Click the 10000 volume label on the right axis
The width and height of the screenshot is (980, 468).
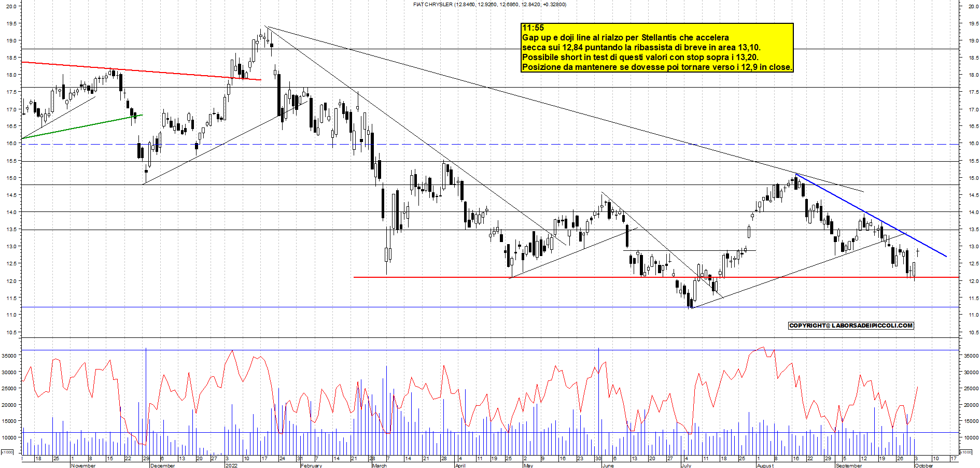(x=971, y=437)
